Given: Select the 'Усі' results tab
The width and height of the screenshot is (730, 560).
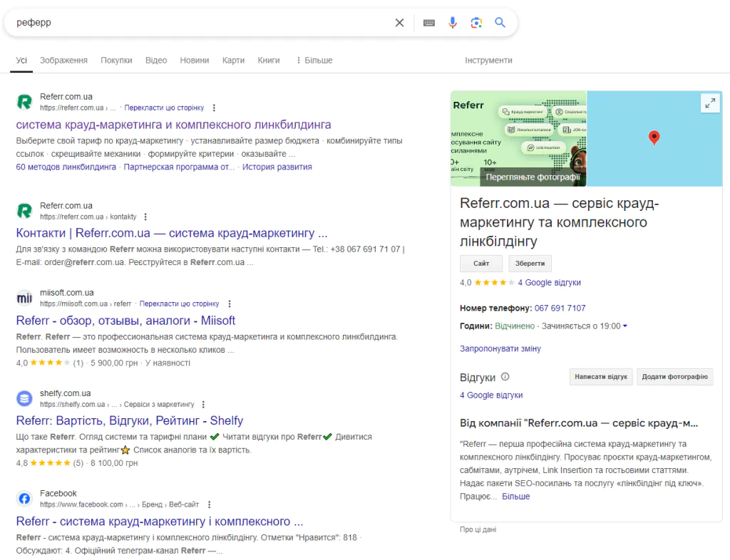Looking at the screenshot, I should point(21,61).
